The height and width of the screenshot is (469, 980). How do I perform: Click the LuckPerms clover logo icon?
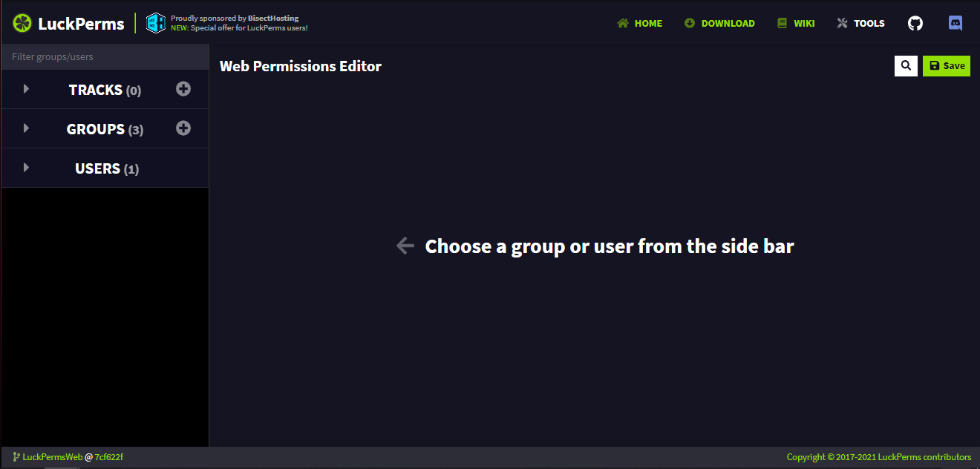(22, 23)
